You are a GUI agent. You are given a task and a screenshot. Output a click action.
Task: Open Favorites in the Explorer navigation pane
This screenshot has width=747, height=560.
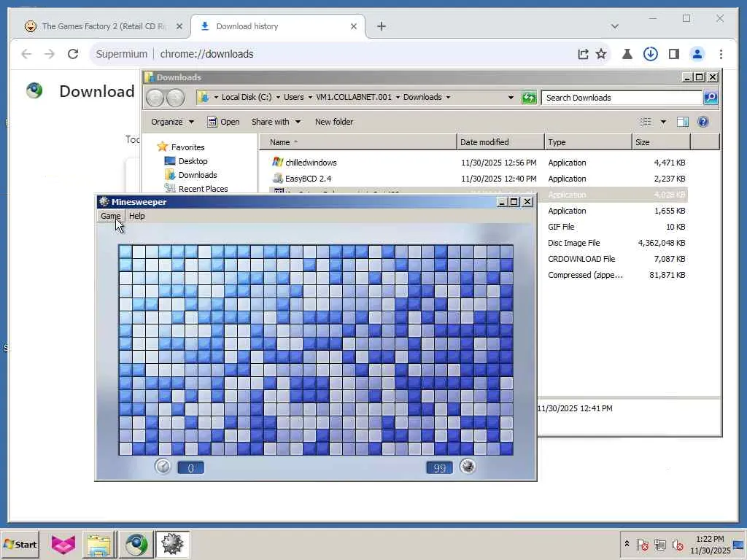pos(187,147)
